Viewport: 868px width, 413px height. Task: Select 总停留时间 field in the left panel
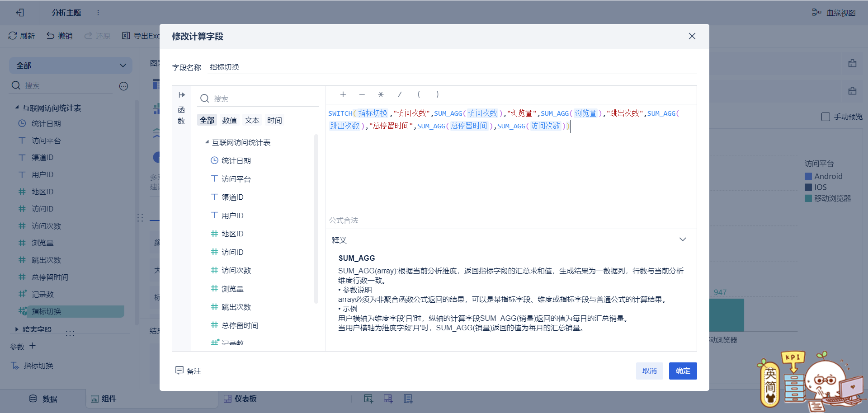click(x=50, y=277)
